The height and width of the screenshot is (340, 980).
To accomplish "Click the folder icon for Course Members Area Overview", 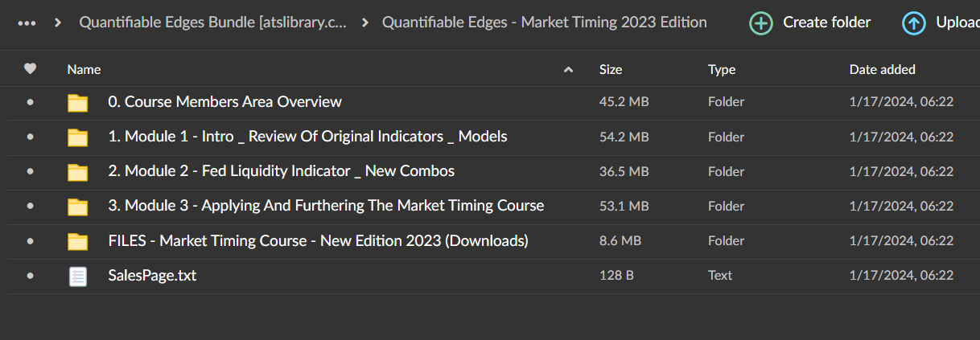I will 77,102.
